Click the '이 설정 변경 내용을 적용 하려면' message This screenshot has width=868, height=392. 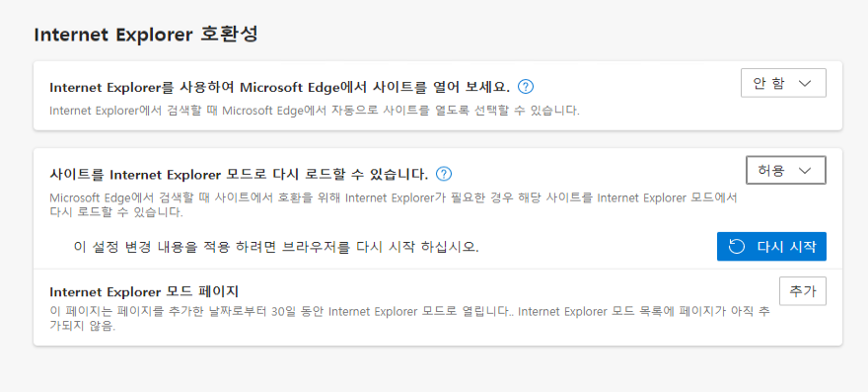click(276, 247)
